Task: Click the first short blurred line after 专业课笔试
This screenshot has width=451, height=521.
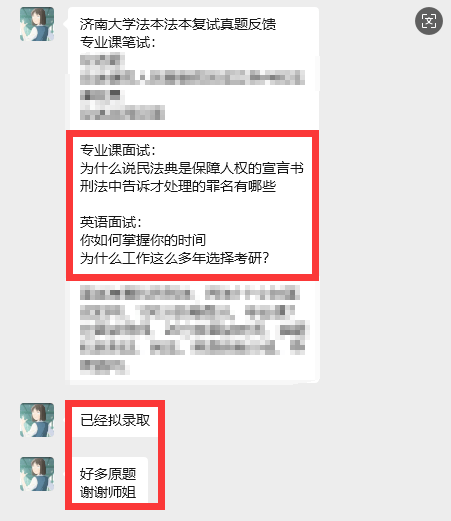Action: pos(102,60)
